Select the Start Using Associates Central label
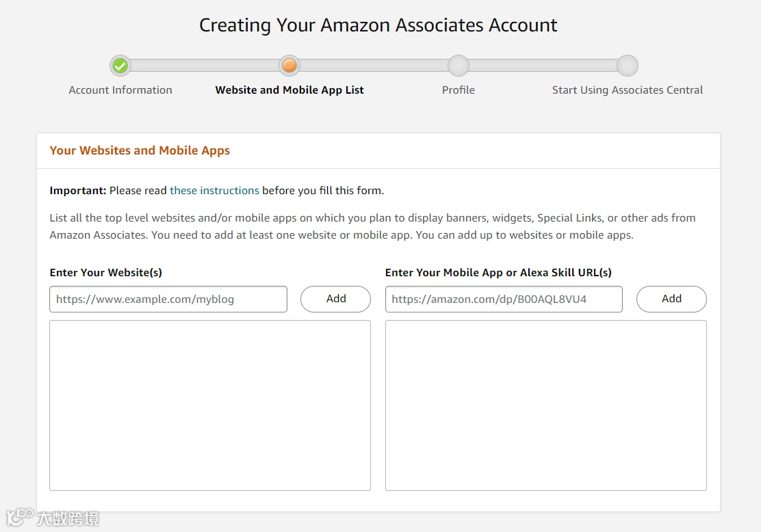The height and width of the screenshot is (532, 761). [627, 90]
